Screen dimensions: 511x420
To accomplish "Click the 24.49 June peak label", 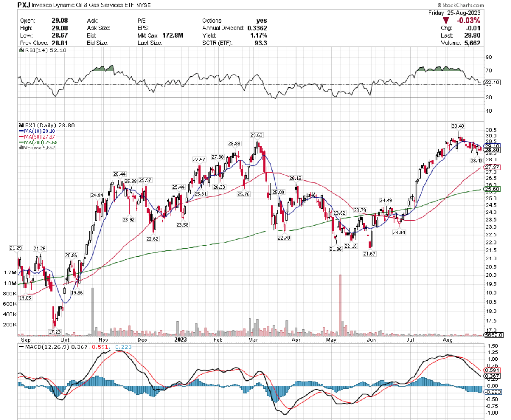I will click(386, 200).
